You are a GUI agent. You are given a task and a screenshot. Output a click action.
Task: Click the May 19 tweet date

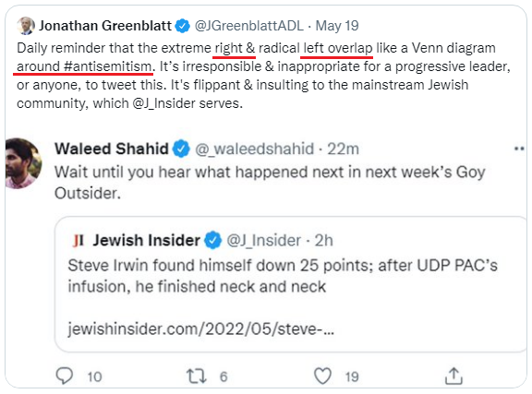(337, 26)
